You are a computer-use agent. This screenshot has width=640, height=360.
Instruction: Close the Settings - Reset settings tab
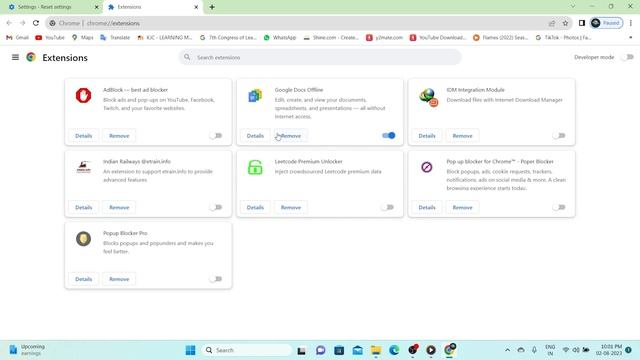point(97,7)
